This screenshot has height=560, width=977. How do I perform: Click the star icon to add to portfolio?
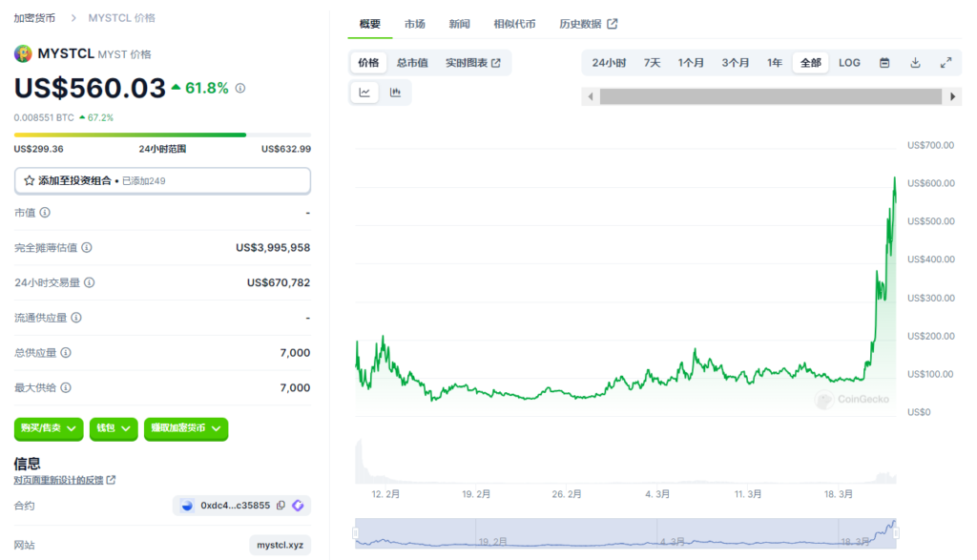pos(29,180)
